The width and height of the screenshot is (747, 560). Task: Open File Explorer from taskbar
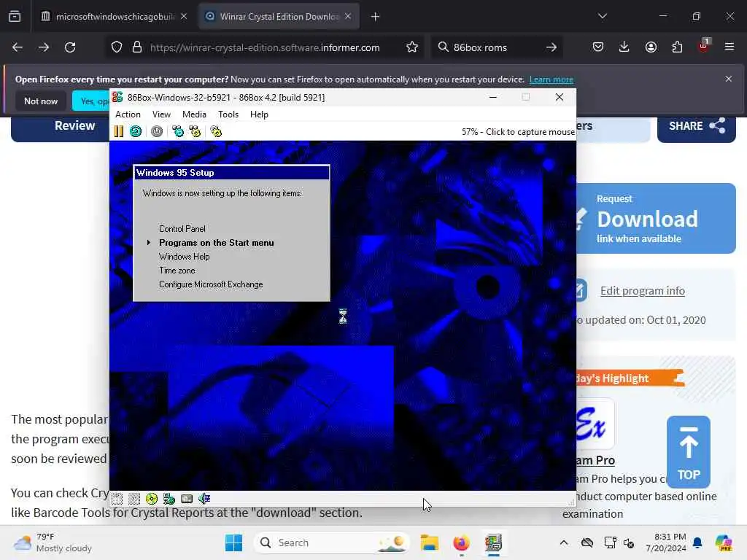pos(429,542)
